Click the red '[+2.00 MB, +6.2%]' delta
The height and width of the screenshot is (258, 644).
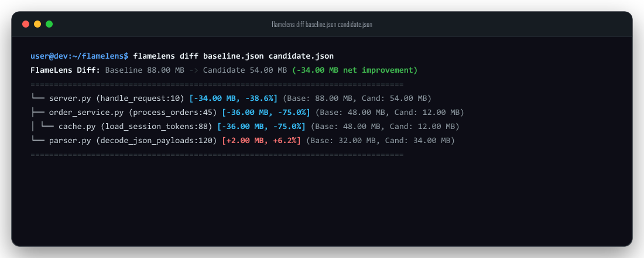261,140
